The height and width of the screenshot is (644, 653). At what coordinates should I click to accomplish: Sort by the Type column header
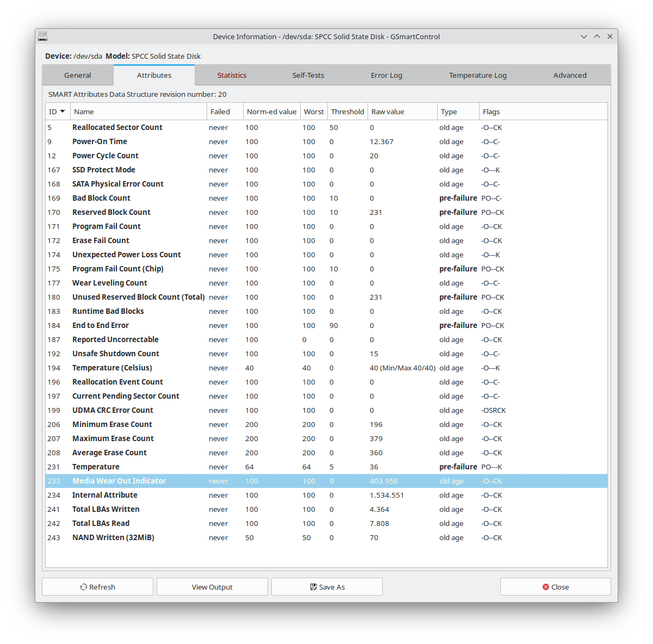(x=458, y=112)
